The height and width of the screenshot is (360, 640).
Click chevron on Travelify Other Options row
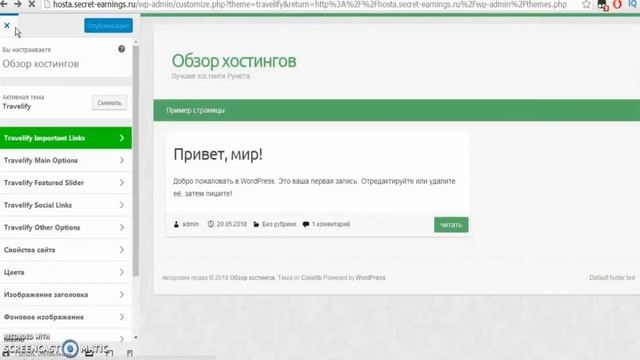pyautogui.click(x=122, y=227)
